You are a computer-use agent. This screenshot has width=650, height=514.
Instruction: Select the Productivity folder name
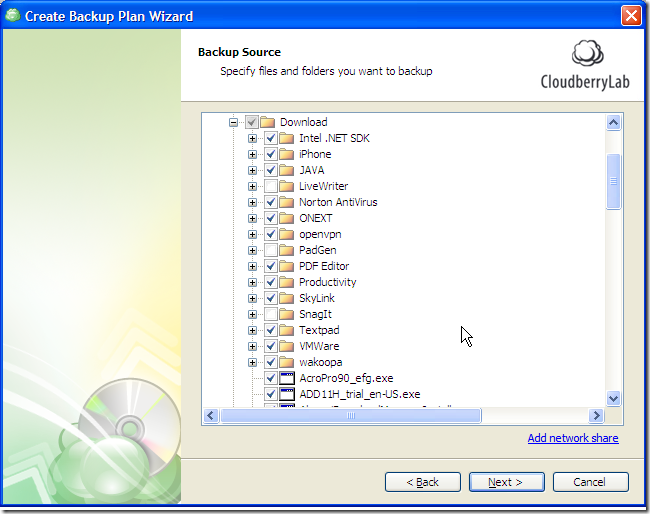click(327, 282)
